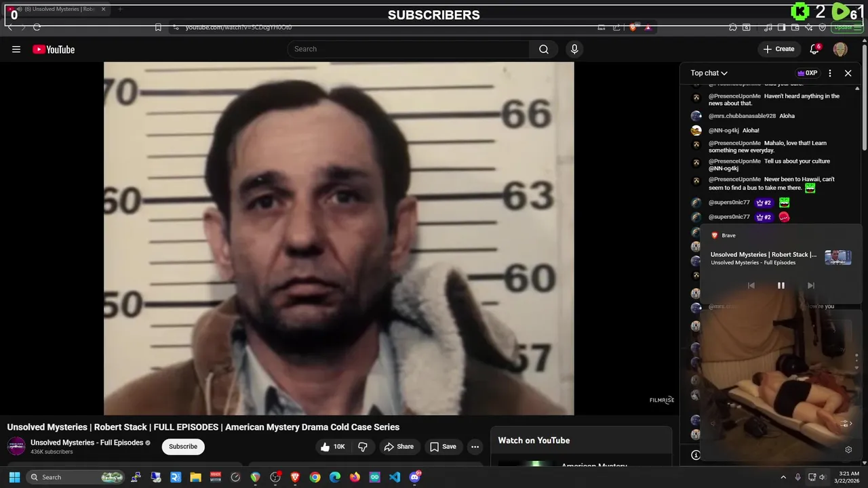Toggle the browser sidebar panel icon

(x=781, y=27)
